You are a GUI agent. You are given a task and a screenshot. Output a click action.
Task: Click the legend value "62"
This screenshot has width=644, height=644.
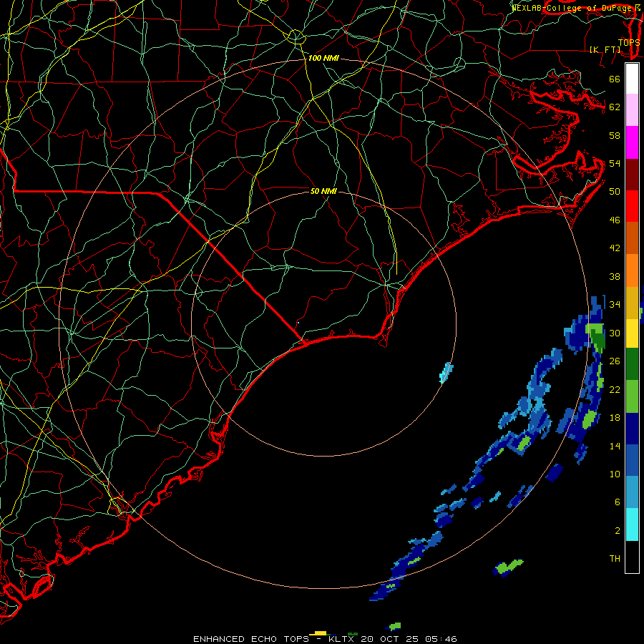click(615, 107)
